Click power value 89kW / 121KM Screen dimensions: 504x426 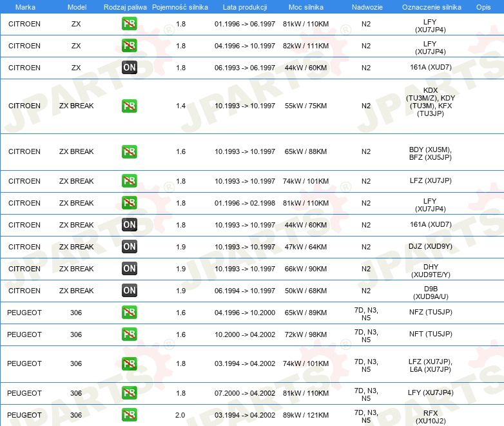tap(305, 415)
